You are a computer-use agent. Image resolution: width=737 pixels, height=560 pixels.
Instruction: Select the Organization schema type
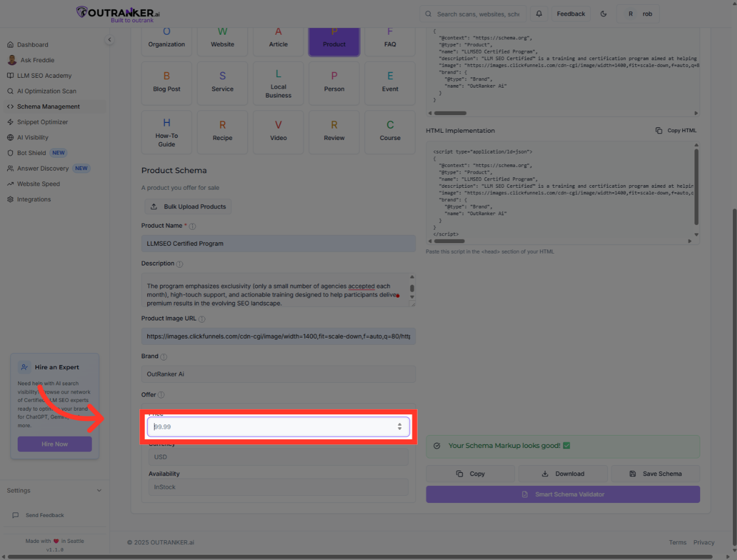pos(166,41)
